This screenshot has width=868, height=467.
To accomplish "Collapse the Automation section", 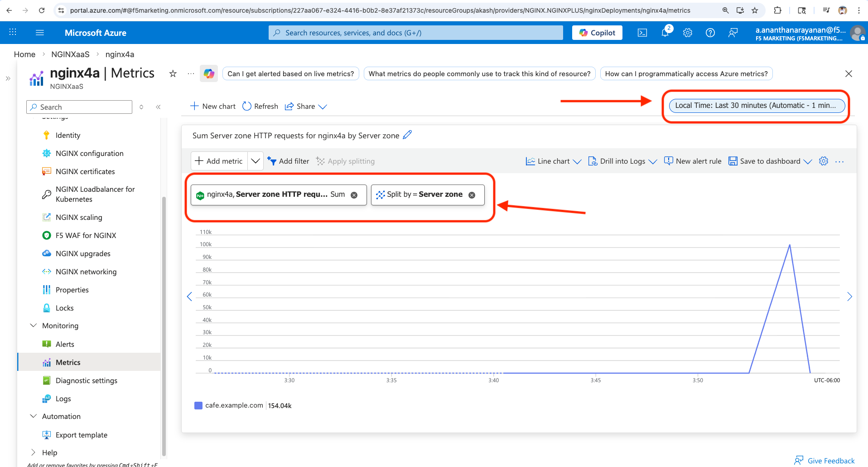I will [33, 416].
